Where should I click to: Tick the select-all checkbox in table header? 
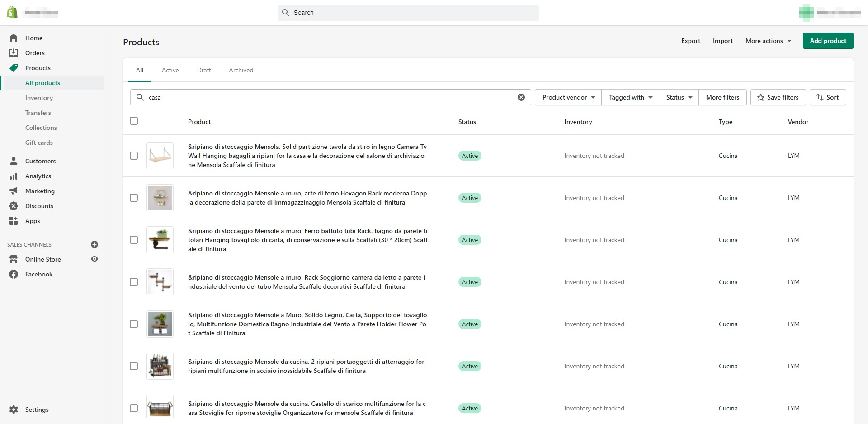134,121
